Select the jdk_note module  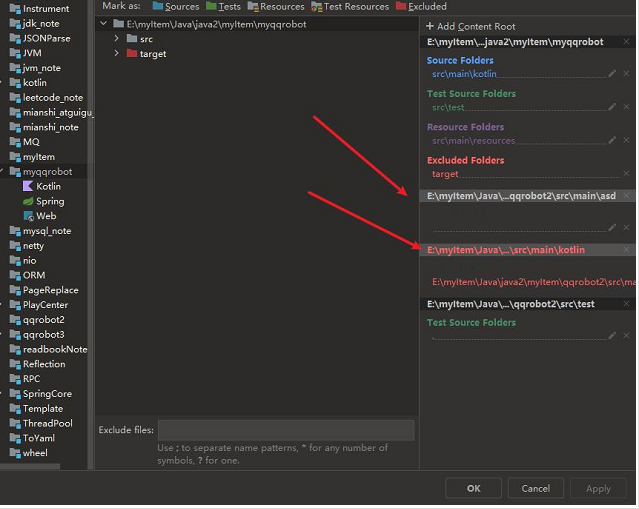point(35,24)
